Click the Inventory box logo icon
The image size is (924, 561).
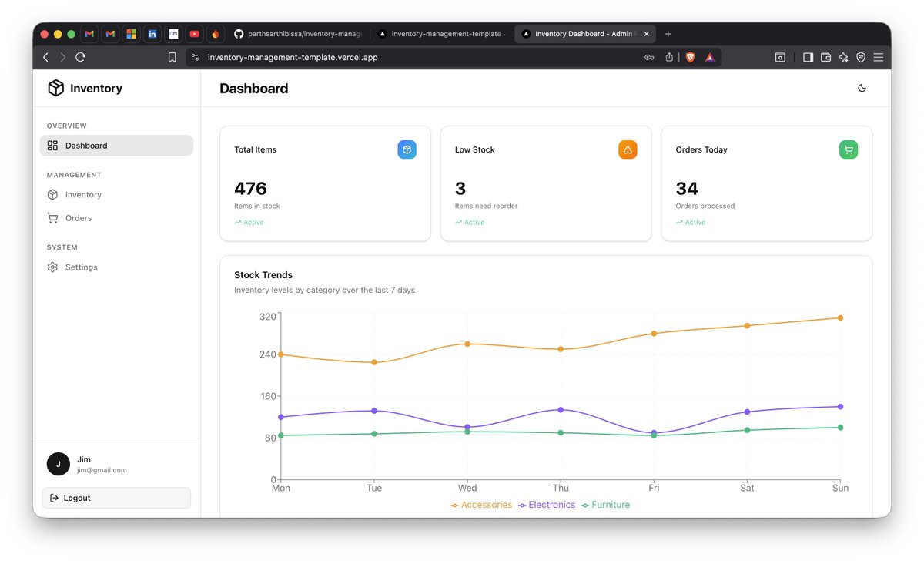coord(55,88)
